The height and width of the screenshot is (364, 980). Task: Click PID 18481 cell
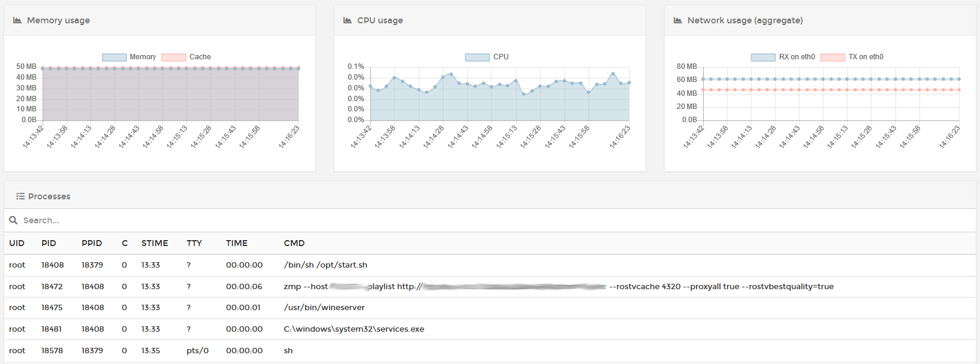point(52,329)
